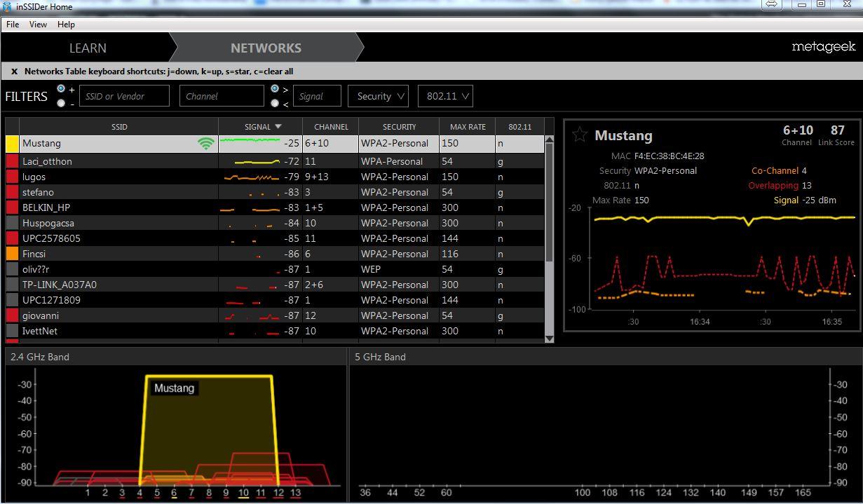Click the inSSIDer app icon in the title bar
The image size is (863, 504).
8,6
